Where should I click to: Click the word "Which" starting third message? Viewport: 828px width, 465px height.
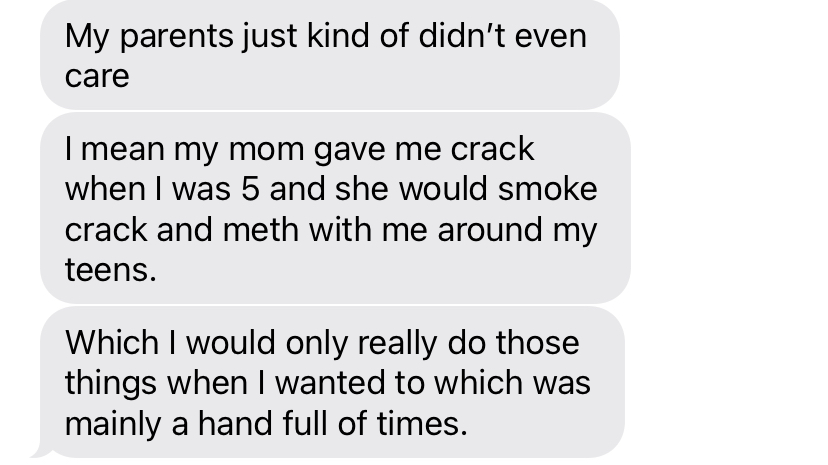coord(111,343)
